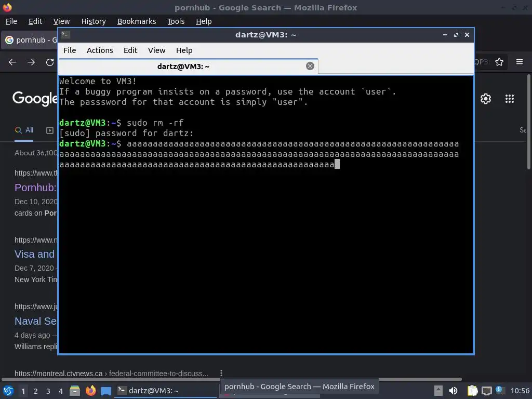Open Firefox's Tools menu
The height and width of the screenshot is (399, 532).
pos(176,21)
